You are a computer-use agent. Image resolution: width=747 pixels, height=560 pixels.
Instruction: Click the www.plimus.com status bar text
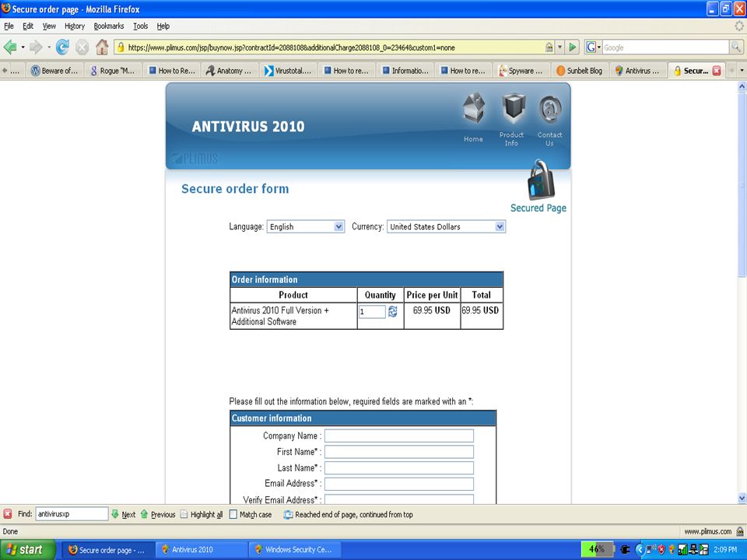[708, 531]
